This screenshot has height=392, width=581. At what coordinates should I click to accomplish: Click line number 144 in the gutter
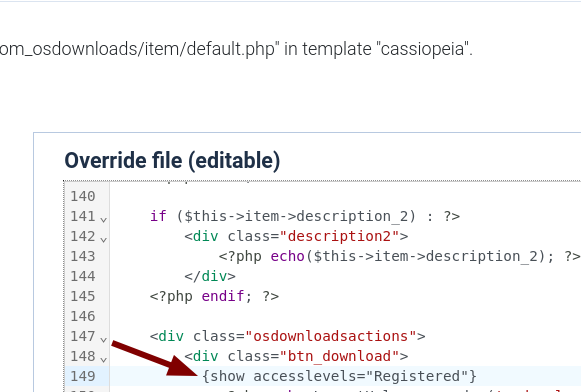[83, 276]
